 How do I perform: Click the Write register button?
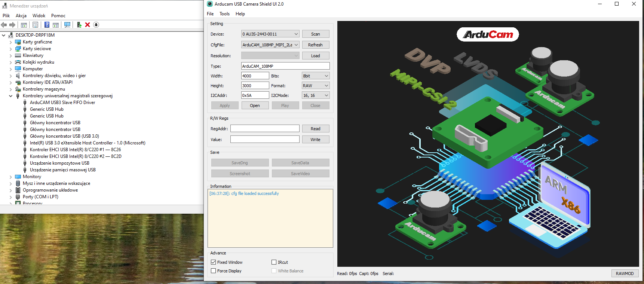[x=316, y=140]
